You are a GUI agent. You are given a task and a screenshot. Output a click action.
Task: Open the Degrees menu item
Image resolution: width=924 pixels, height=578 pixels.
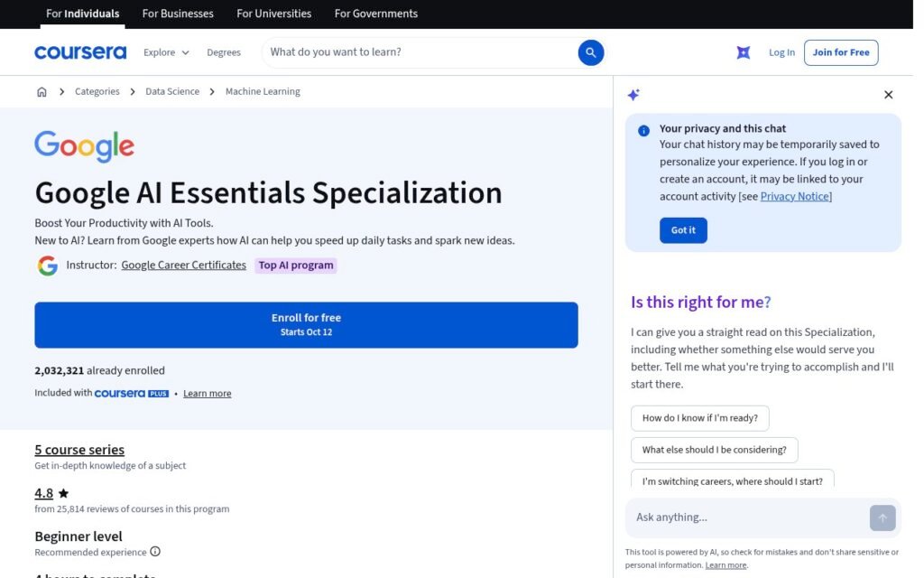click(224, 52)
